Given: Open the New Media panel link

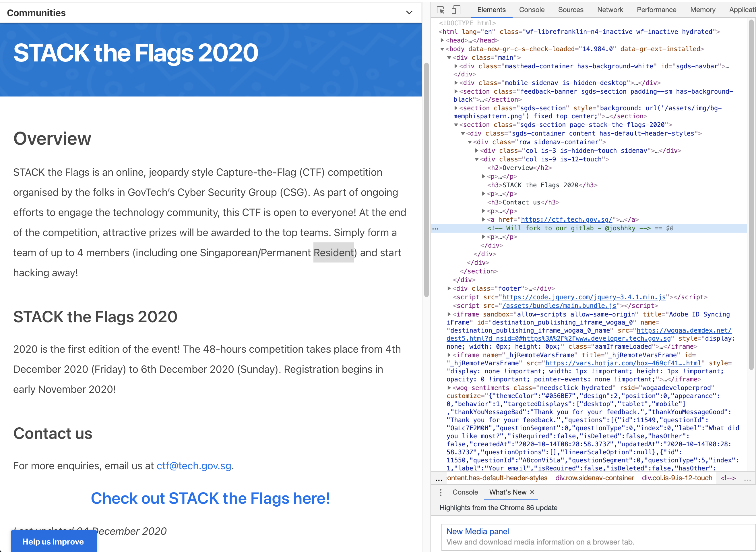Looking at the screenshot, I should click(x=478, y=531).
